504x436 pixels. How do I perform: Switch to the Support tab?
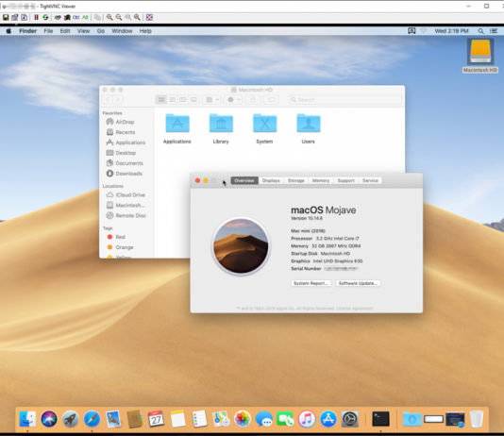(x=345, y=180)
